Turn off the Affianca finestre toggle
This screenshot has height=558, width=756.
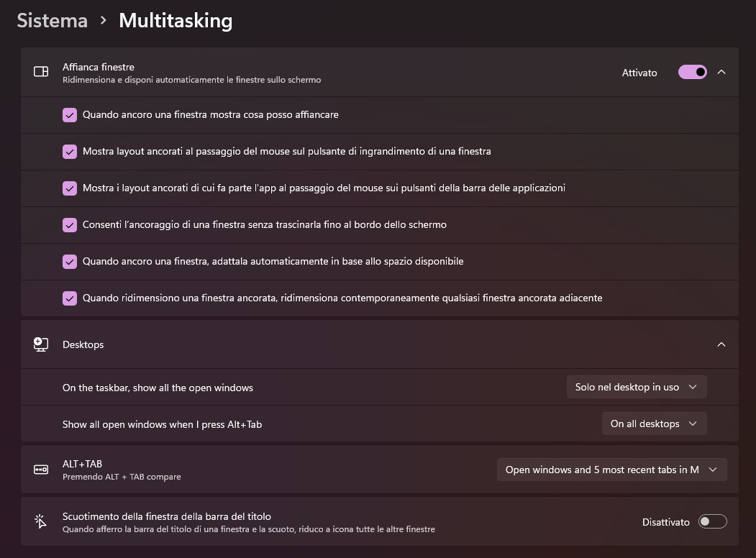click(693, 72)
